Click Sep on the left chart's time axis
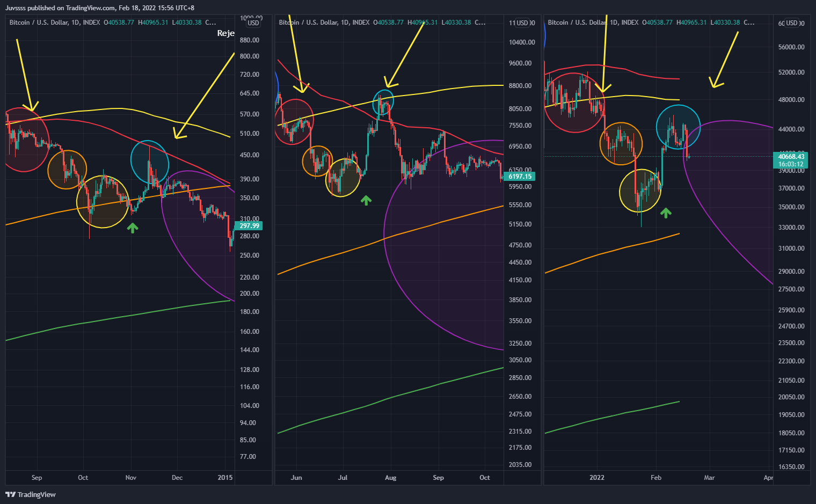The image size is (816, 504). tap(37, 478)
